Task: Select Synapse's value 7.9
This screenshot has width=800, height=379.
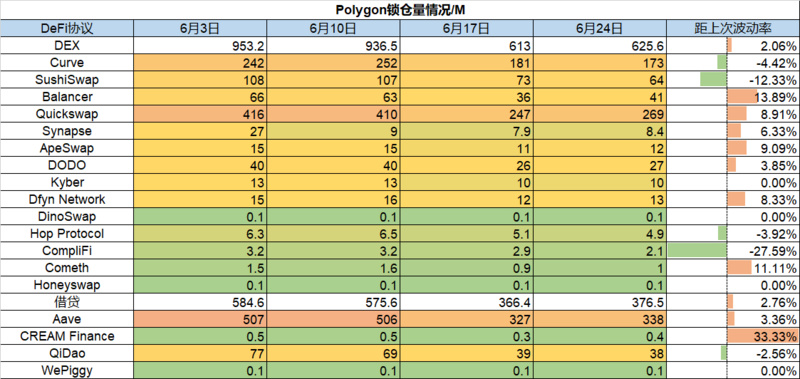Action: click(466, 131)
